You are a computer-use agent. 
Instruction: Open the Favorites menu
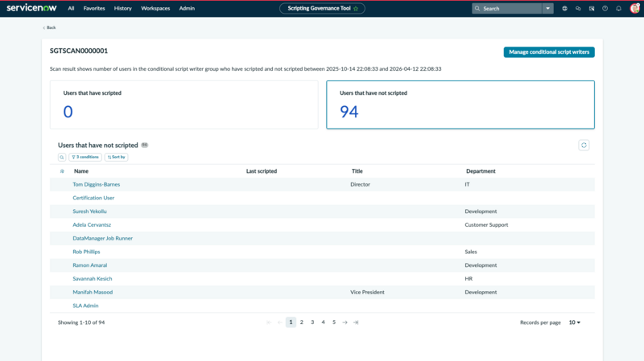coord(94,8)
